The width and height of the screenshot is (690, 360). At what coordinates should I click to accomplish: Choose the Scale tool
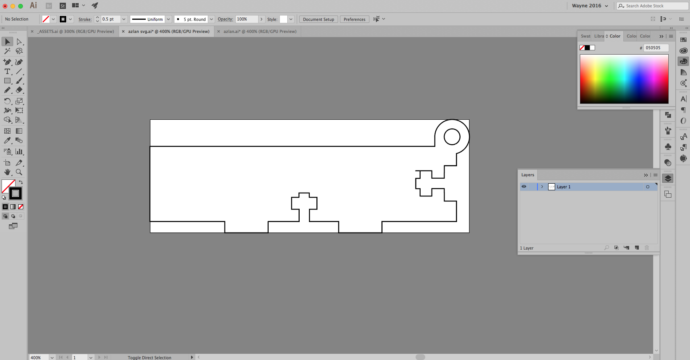pos(19,101)
